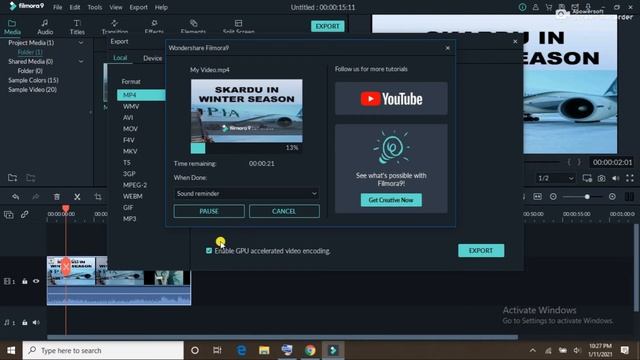This screenshot has width=640, height=360.
Task: Select the Local tab in Export window
Action: 120,58
